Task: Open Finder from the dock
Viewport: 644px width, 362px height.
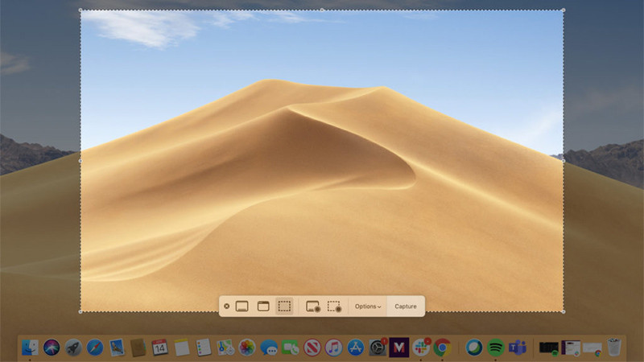Action: coord(31,348)
